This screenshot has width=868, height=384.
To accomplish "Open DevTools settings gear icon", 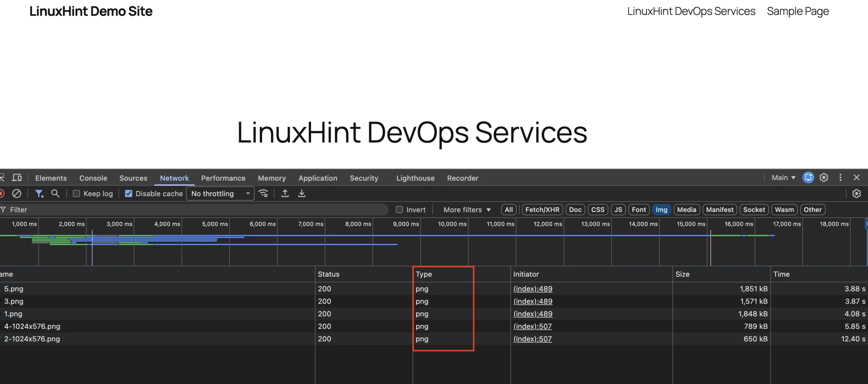I will [x=824, y=177].
